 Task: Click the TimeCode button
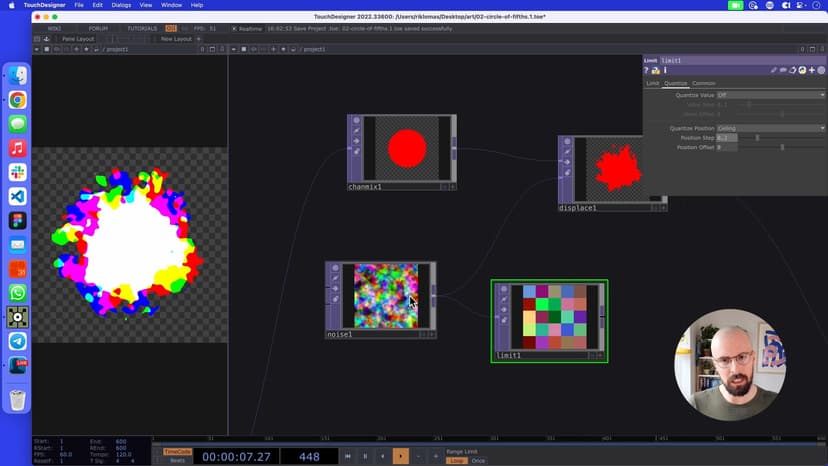pyautogui.click(x=177, y=452)
